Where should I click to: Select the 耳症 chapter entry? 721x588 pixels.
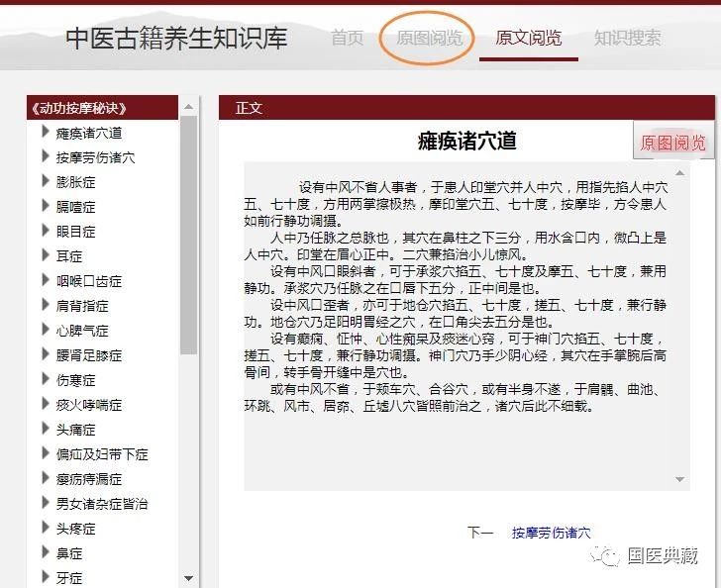coord(69,256)
